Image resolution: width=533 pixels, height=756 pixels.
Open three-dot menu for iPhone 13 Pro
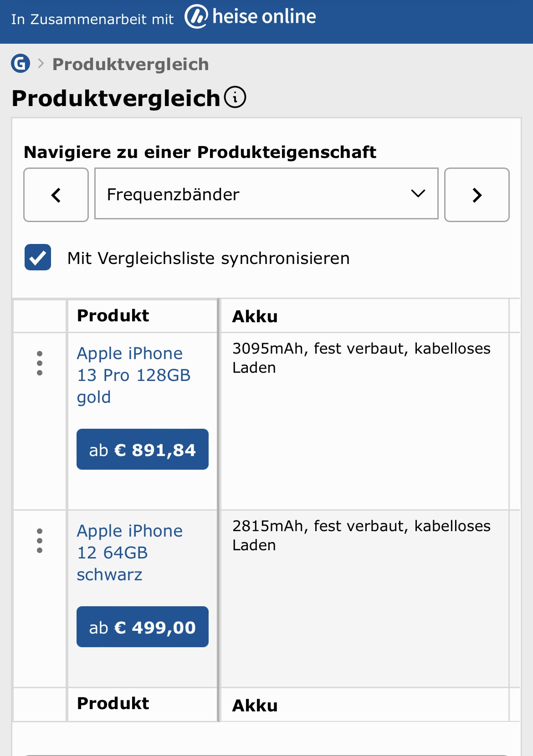tap(40, 363)
